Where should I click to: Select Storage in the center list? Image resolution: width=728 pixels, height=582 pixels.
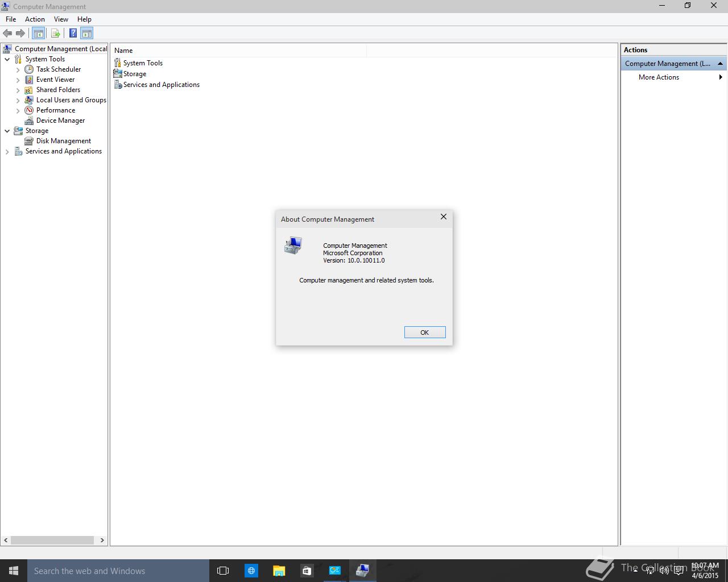(x=135, y=74)
